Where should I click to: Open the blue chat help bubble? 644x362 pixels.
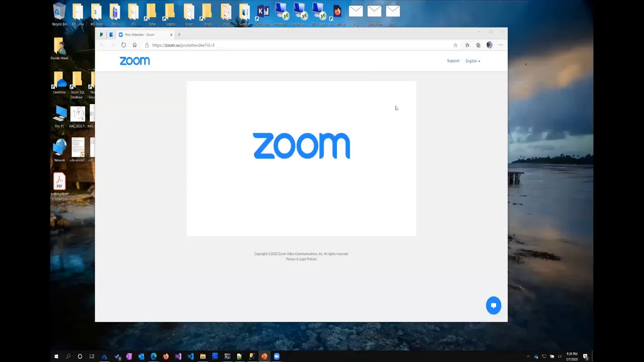tap(494, 306)
